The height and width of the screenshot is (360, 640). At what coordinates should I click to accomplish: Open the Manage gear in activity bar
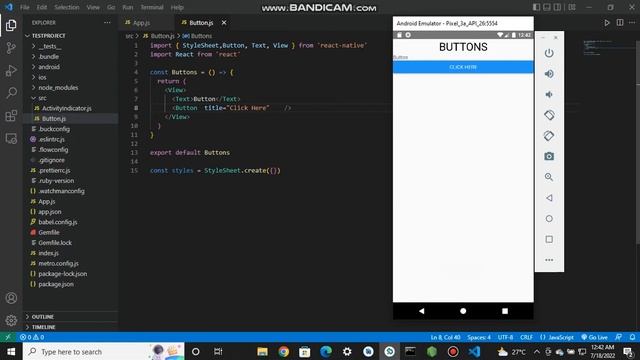coord(11,320)
